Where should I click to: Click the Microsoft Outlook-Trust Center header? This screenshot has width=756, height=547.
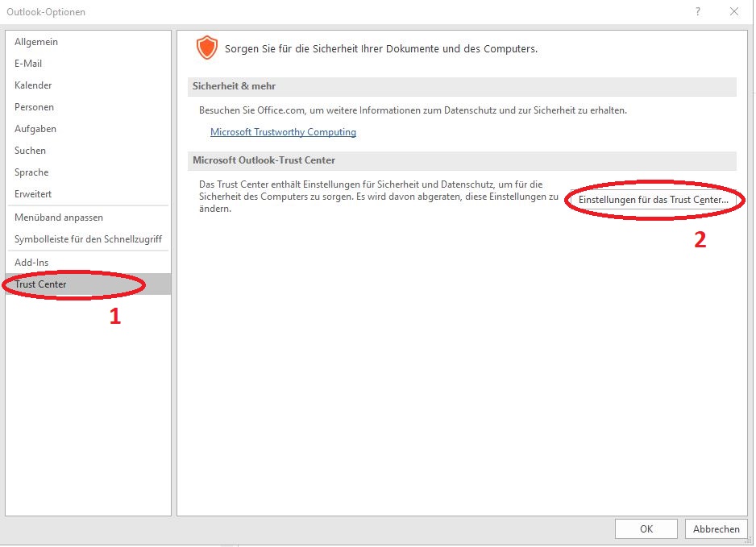click(x=462, y=160)
